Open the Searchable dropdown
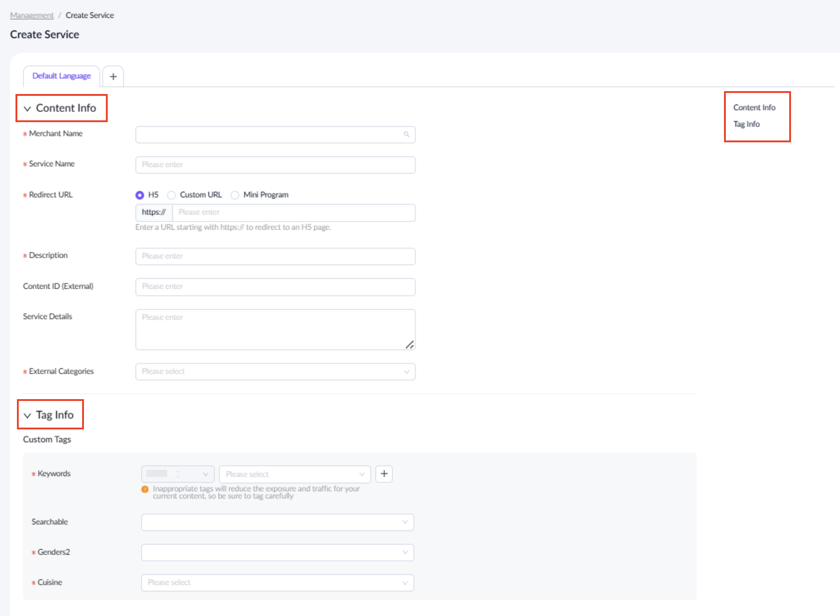 click(277, 522)
